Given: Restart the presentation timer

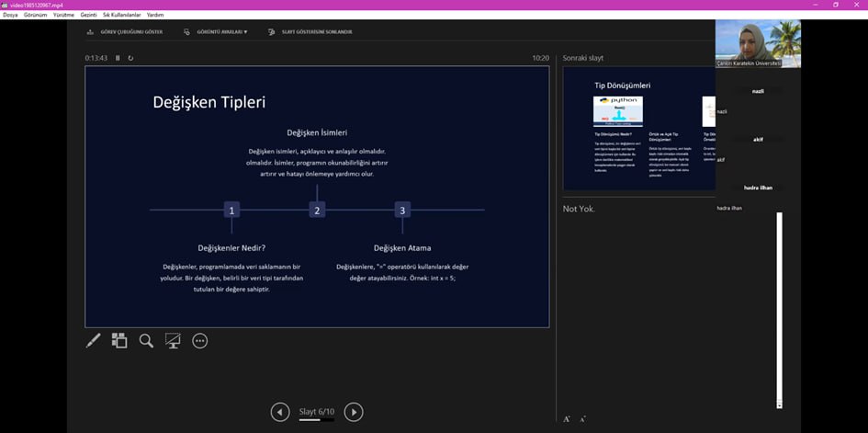Looking at the screenshot, I should coord(130,58).
